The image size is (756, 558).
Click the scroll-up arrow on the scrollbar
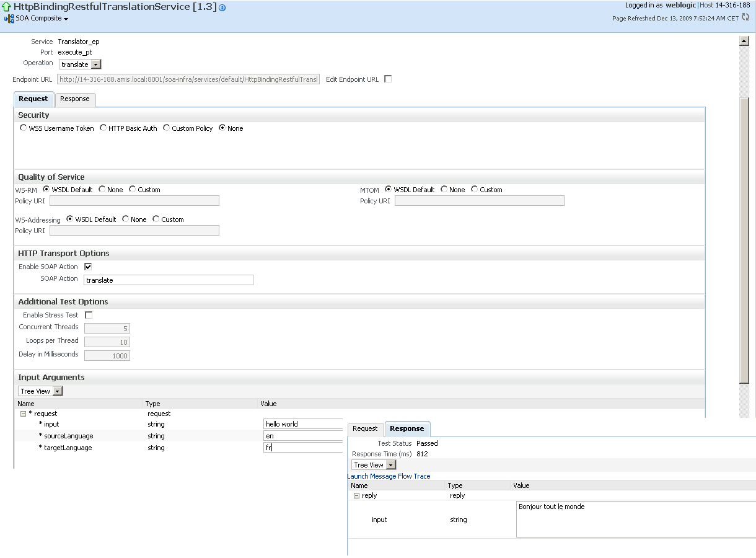[744, 41]
